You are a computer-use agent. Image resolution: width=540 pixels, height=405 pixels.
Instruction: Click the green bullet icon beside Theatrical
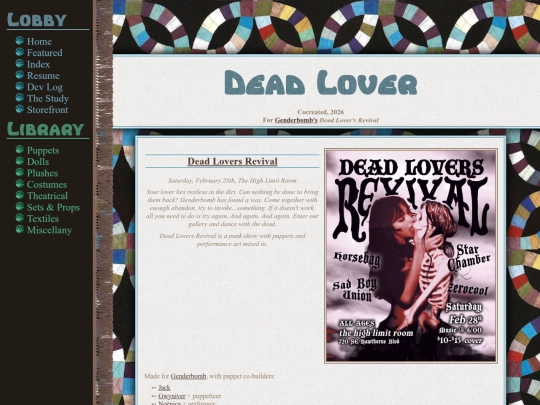(20, 195)
